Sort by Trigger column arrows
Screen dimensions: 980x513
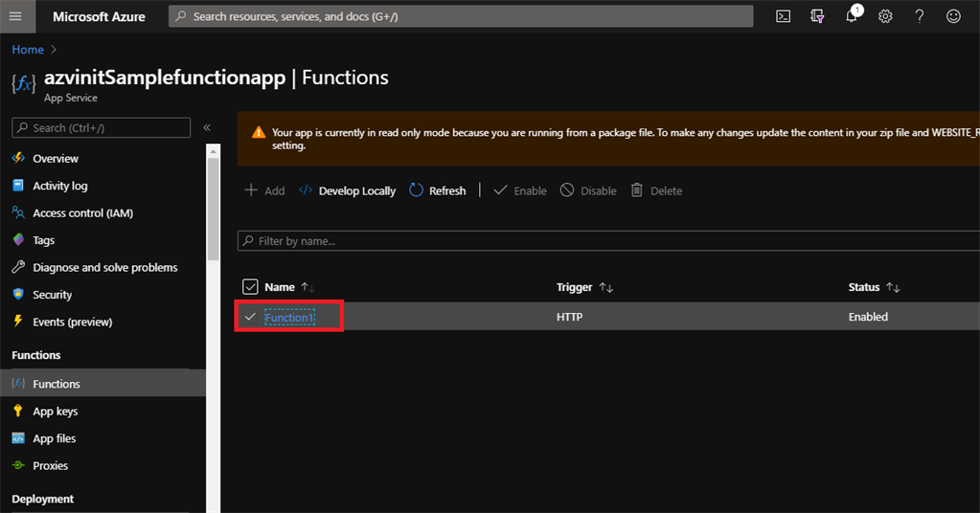pyautogui.click(x=605, y=287)
